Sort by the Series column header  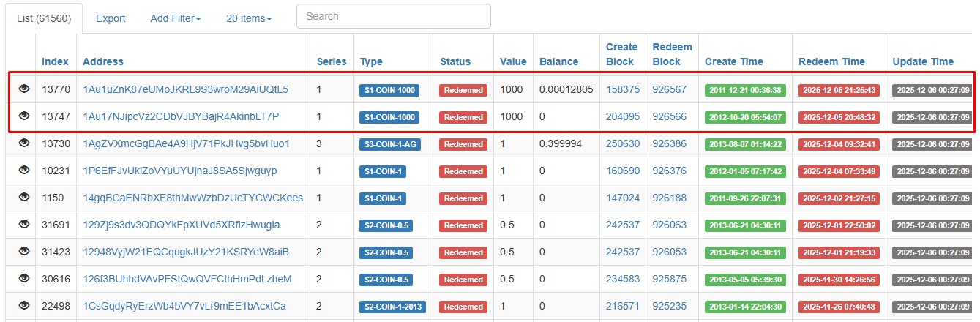(x=332, y=61)
